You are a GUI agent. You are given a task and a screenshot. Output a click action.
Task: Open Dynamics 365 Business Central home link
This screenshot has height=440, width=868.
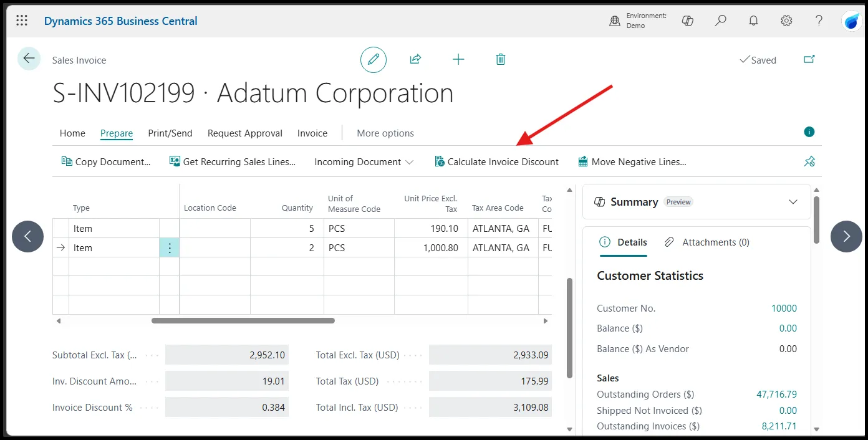(x=120, y=21)
